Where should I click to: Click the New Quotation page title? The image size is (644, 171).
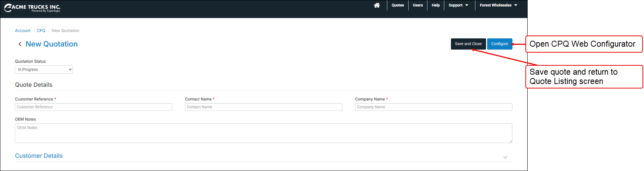click(x=52, y=44)
